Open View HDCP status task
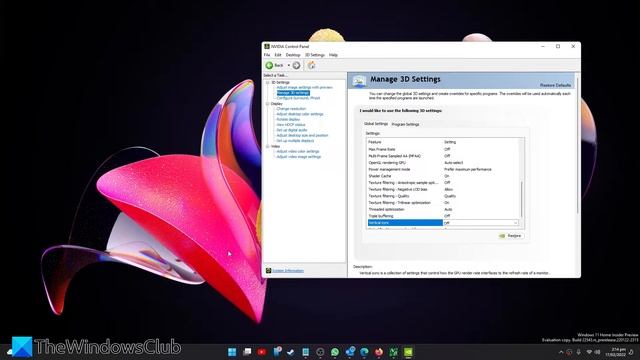The image size is (640, 360). (291, 125)
